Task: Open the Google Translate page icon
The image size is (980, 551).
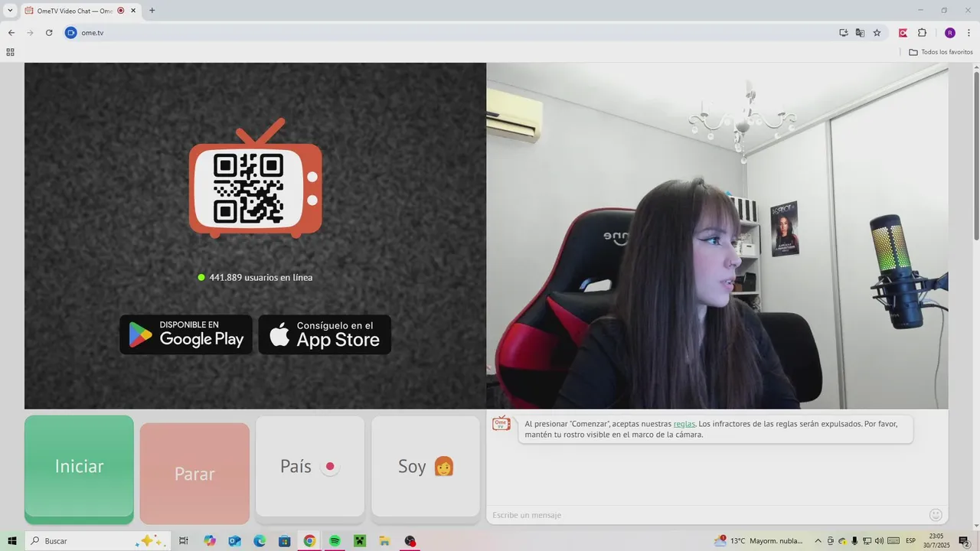Action: click(860, 33)
